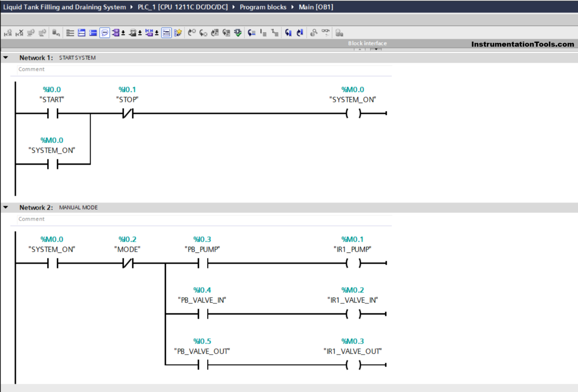Click the favorites star toolbar icon
This screenshot has height=392, width=578.
[x=178, y=33]
